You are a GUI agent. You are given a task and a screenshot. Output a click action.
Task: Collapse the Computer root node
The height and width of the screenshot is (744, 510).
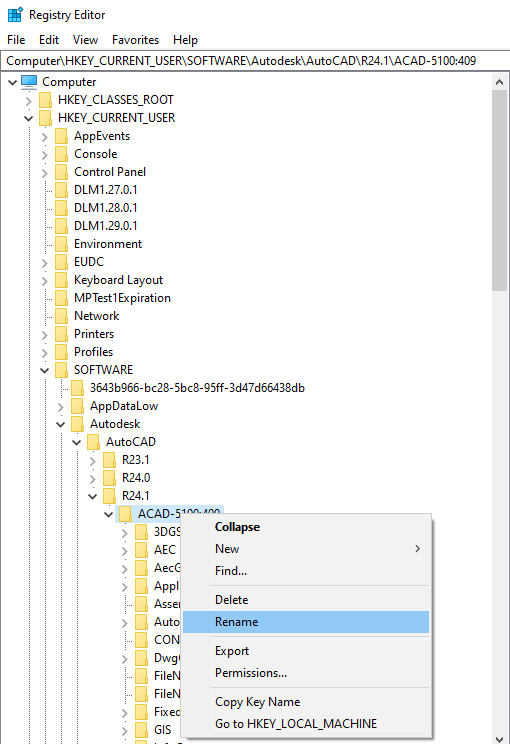point(12,83)
